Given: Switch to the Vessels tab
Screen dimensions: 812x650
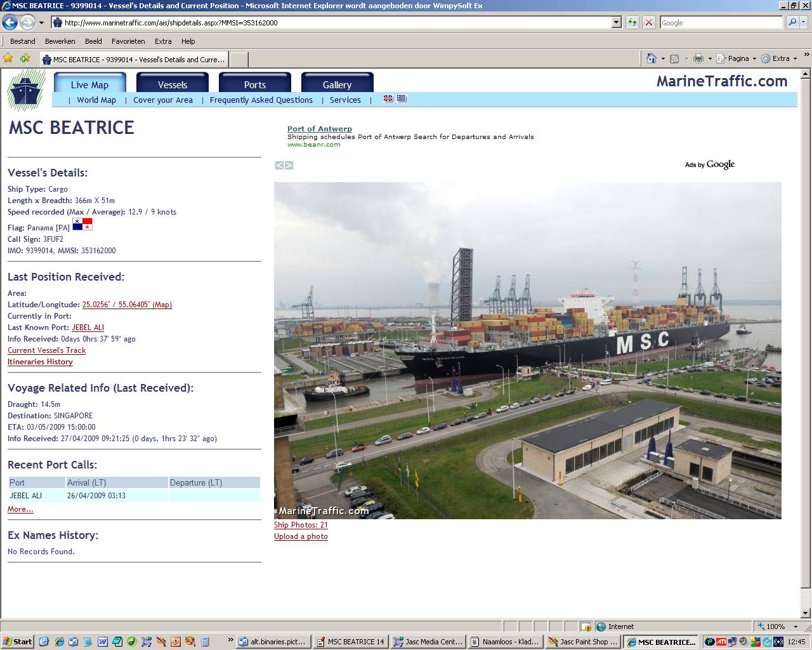Looking at the screenshot, I should [172, 84].
